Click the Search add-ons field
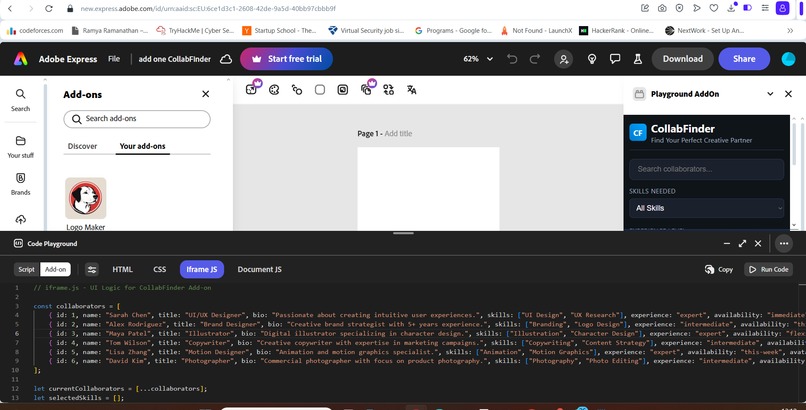 [x=137, y=119]
